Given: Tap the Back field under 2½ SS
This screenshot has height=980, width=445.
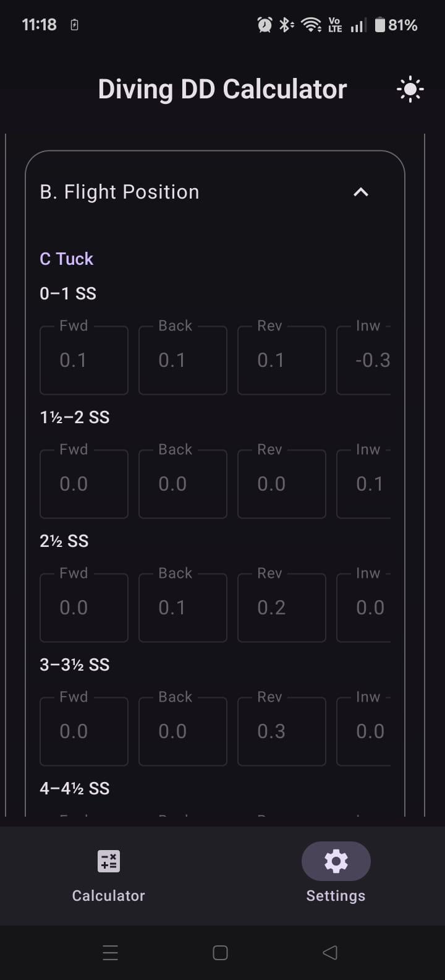Looking at the screenshot, I should point(183,608).
